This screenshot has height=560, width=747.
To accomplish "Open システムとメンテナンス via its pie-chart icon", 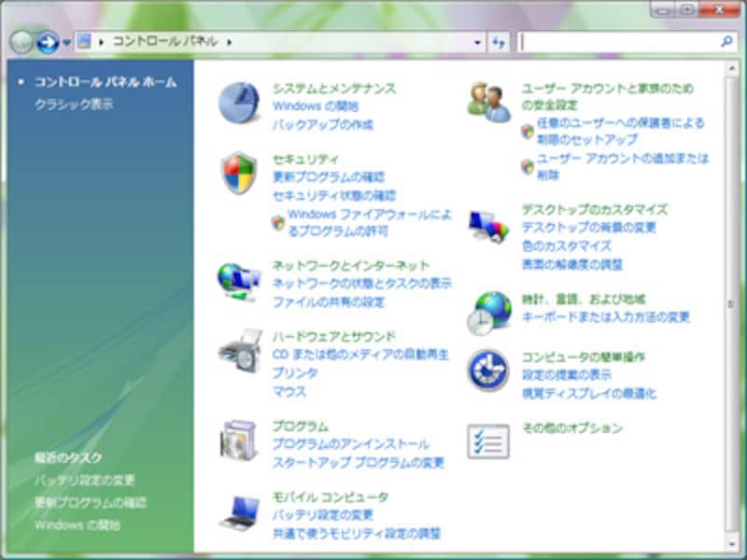I will (240, 101).
